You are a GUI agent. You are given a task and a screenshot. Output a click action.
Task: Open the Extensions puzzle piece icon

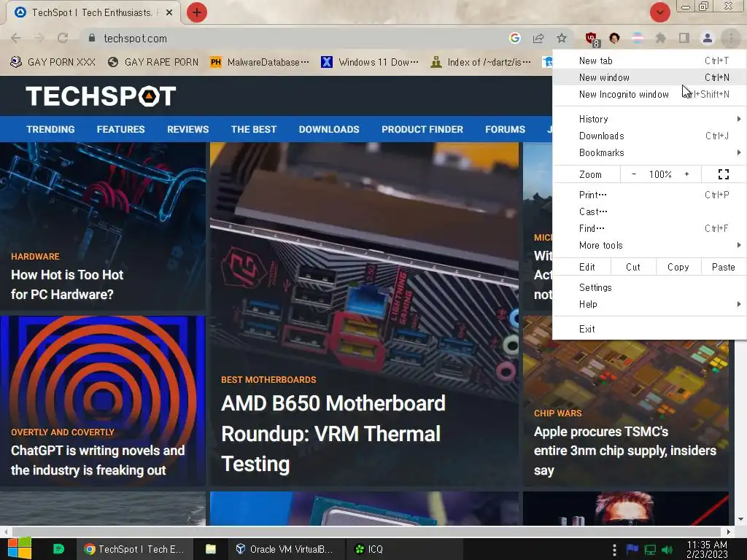[x=661, y=38]
